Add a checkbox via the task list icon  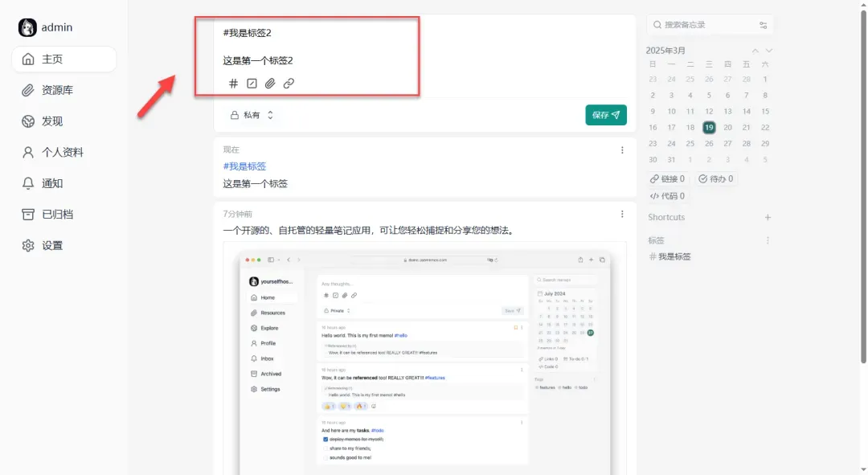[x=252, y=83]
